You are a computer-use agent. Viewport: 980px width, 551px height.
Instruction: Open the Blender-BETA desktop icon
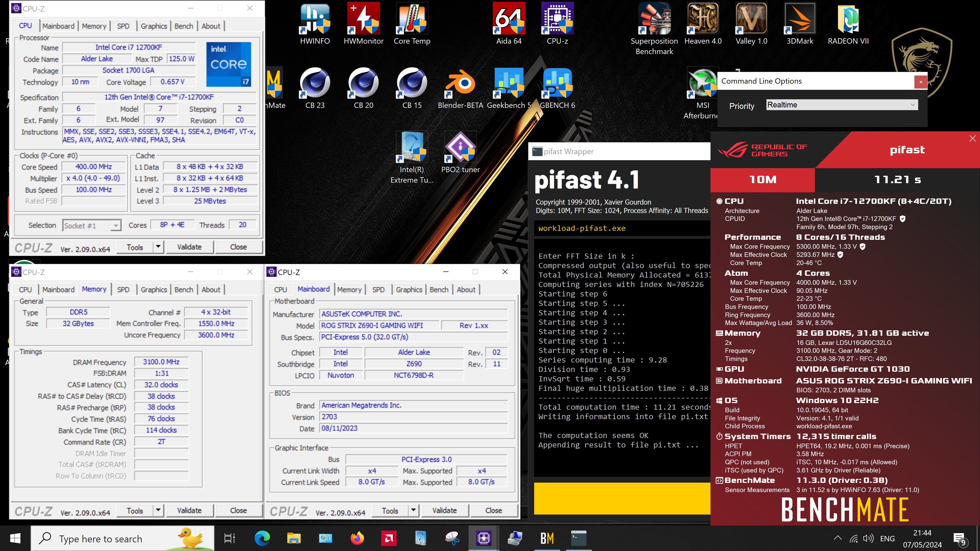[460, 88]
